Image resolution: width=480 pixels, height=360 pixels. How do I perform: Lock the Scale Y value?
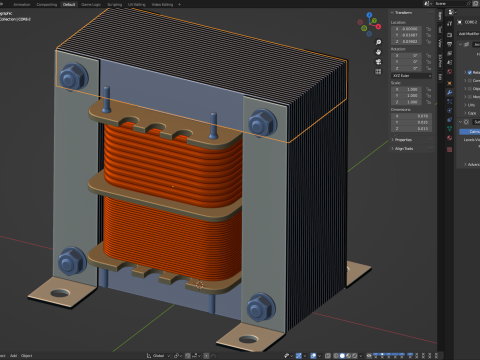point(428,96)
